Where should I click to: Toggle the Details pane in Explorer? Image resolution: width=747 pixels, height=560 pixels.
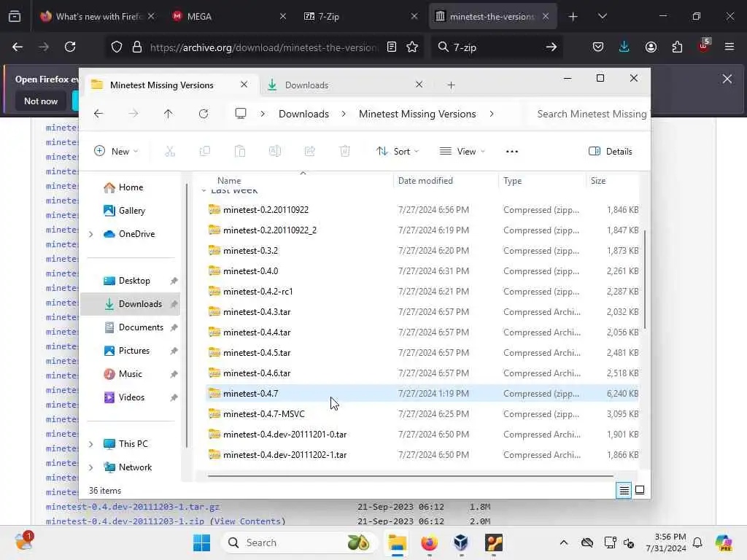(x=611, y=152)
